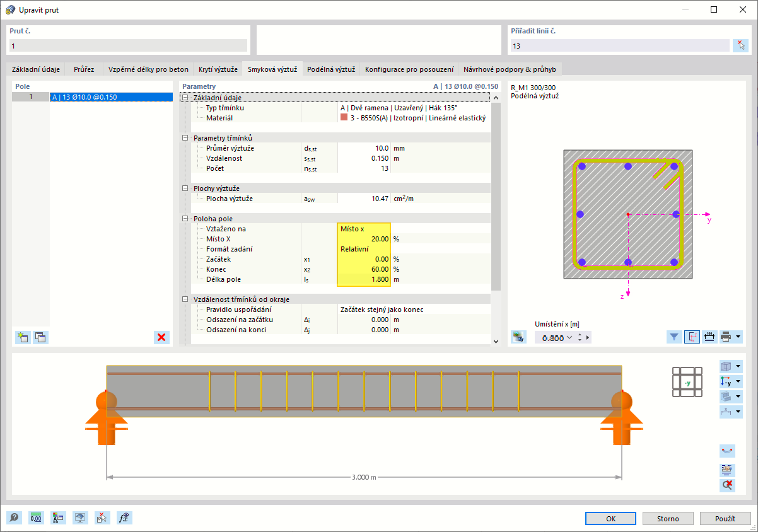Collapse Vzdálenost třmínků od okraje section

185,299
